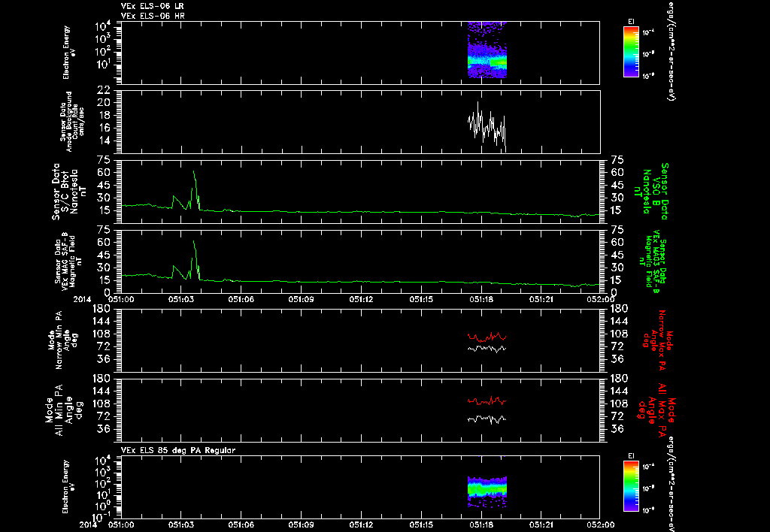The width and height of the screenshot is (770, 532).
Task: Click the white Narrow Min PA angle trace
Action: [487, 349]
